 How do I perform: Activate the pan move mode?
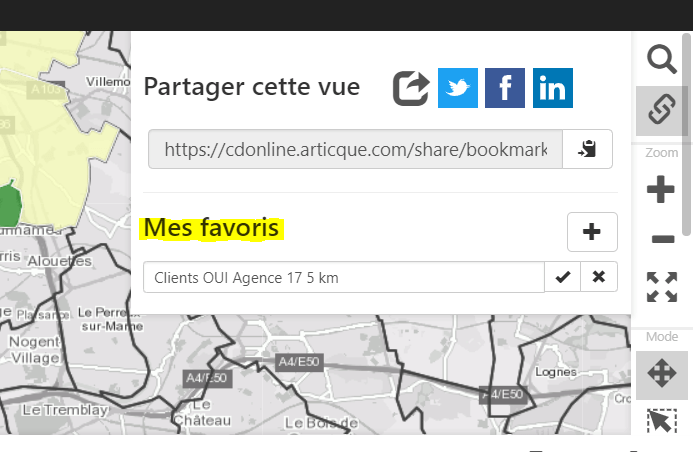661,375
